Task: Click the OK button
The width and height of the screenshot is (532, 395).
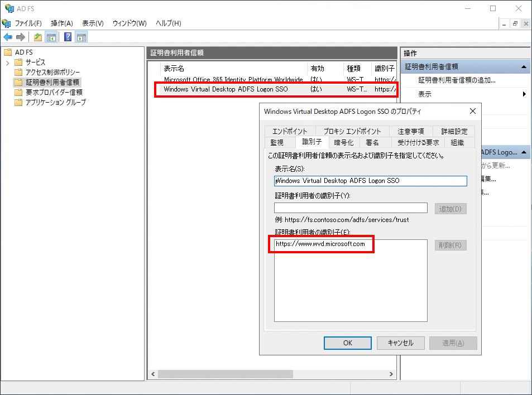Action: (347, 343)
